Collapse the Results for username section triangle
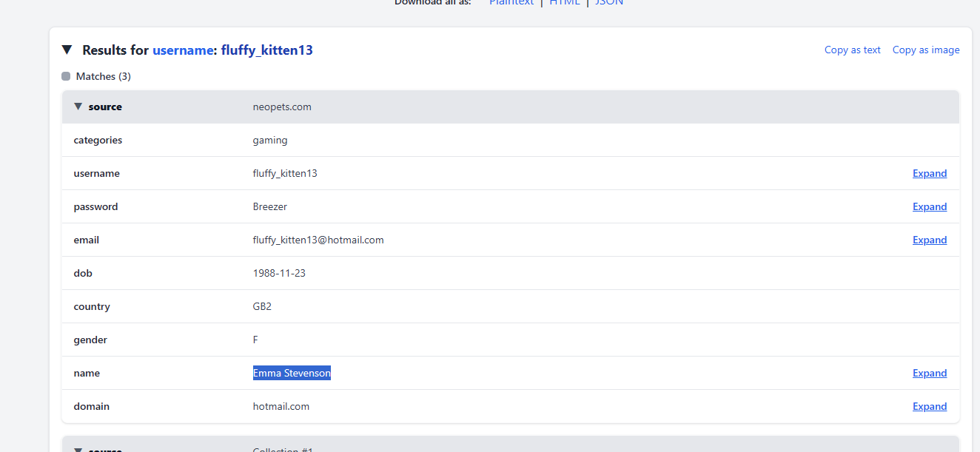This screenshot has width=980, height=452. click(x=67, y=50)
